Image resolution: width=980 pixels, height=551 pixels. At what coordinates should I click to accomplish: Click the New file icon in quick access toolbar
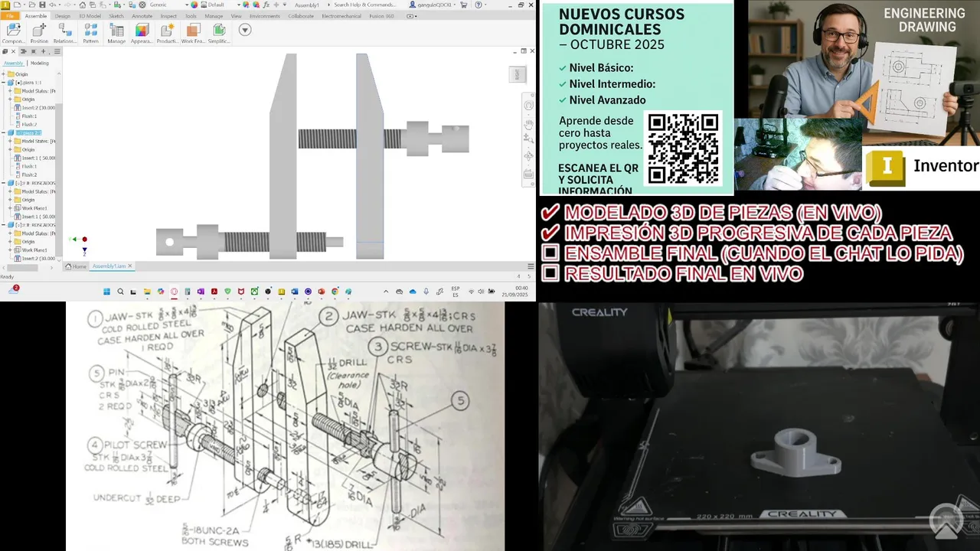pyautogui.click(x=17, y=5)
